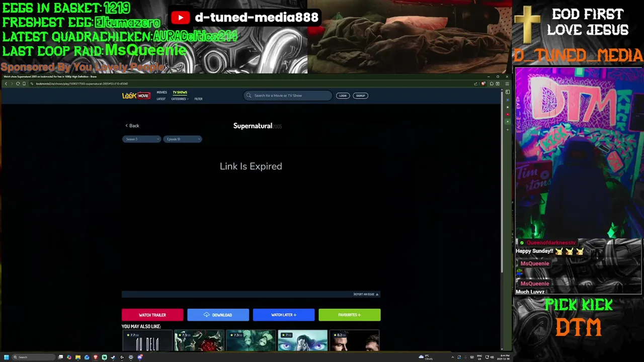
Task: Show hidden system tray icons chevron
Action: coord(453,357)
